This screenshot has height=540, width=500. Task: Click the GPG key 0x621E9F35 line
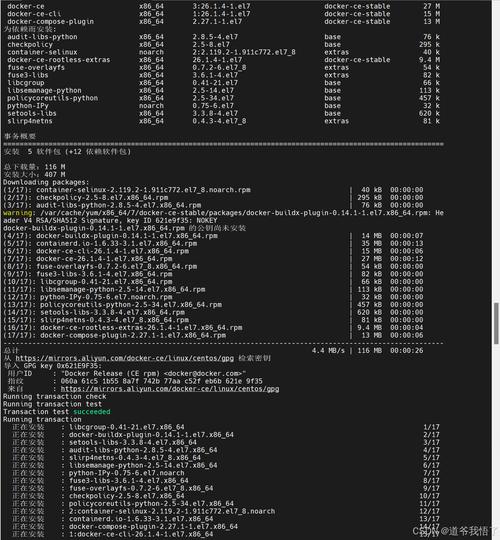point(52,366)
